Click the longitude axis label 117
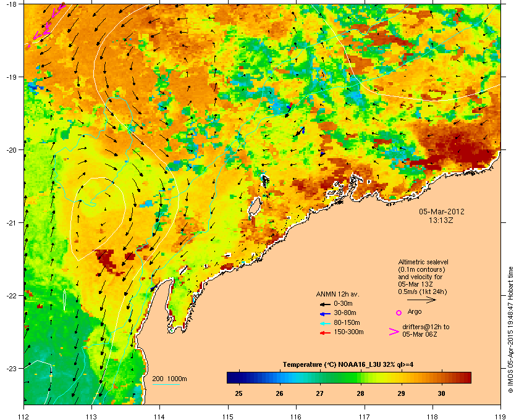The height and width of the screenshot is (420, 519). [364, 416]
